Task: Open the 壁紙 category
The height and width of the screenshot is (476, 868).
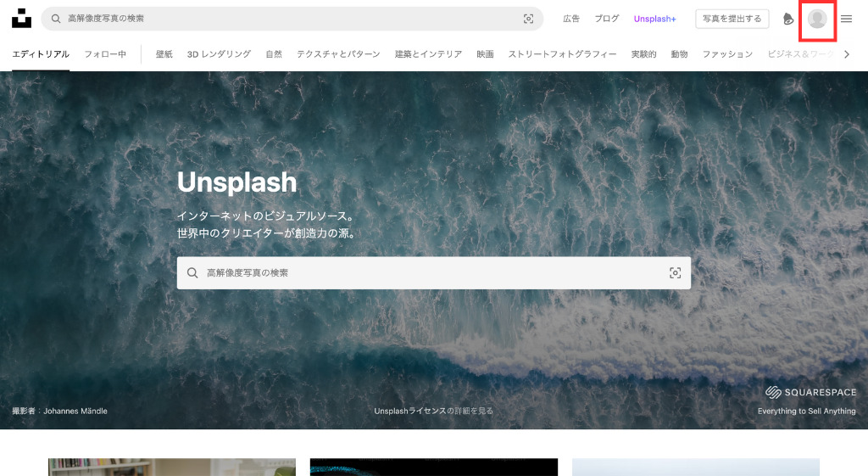Action: point(164,54)
